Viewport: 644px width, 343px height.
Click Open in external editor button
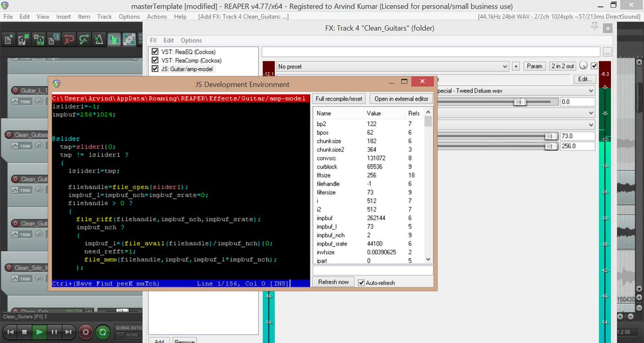[x=401, y=99]
